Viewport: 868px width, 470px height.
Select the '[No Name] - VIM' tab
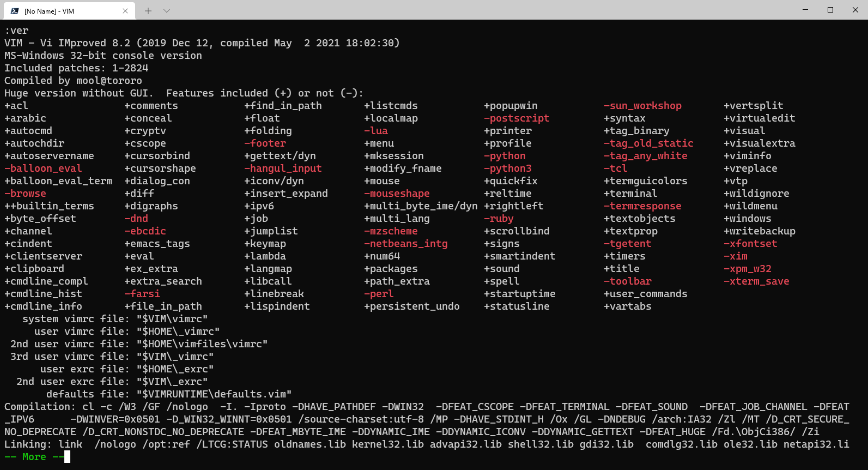coord(69,11)
